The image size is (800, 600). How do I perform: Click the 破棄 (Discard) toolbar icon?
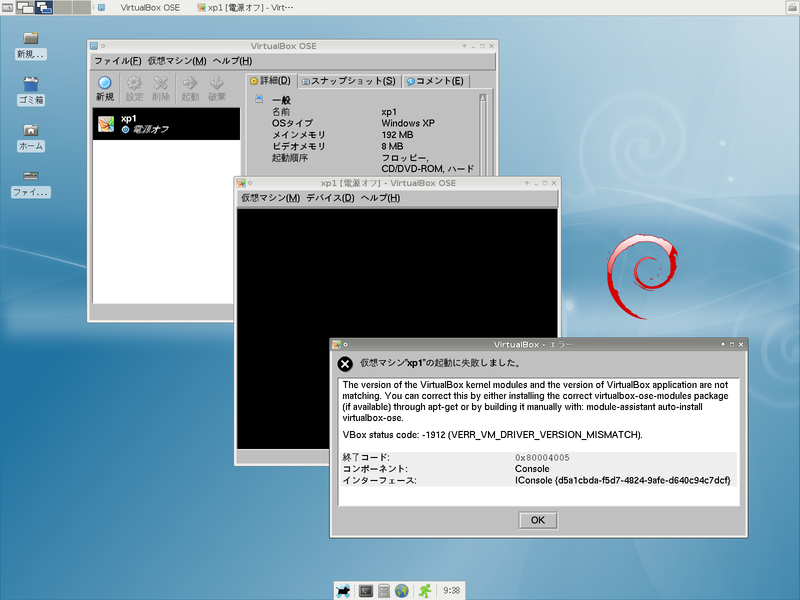pyautogui.click(x=217, y=88)
